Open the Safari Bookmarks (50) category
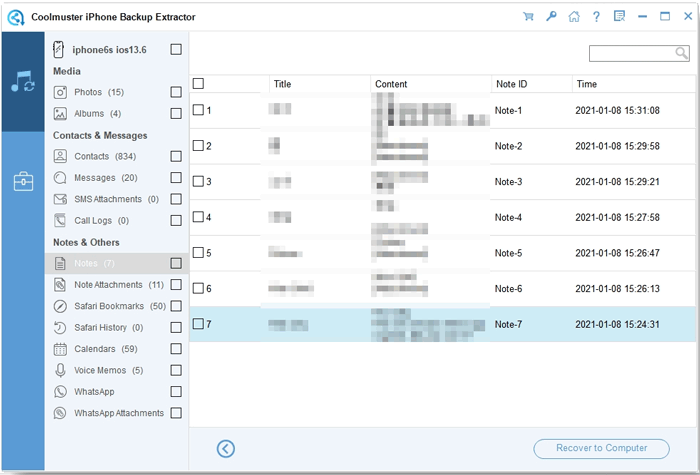This screenshot has width=700, height=475. (x=120, y=306)
